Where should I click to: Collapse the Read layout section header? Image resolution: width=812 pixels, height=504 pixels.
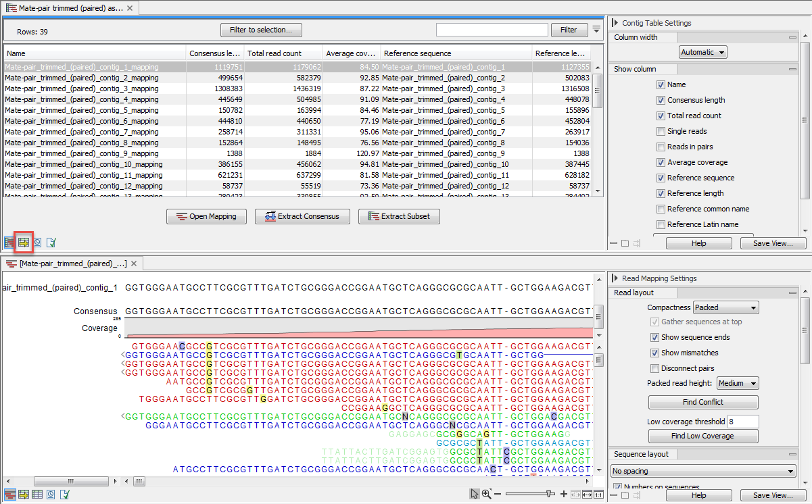(792, 292)
